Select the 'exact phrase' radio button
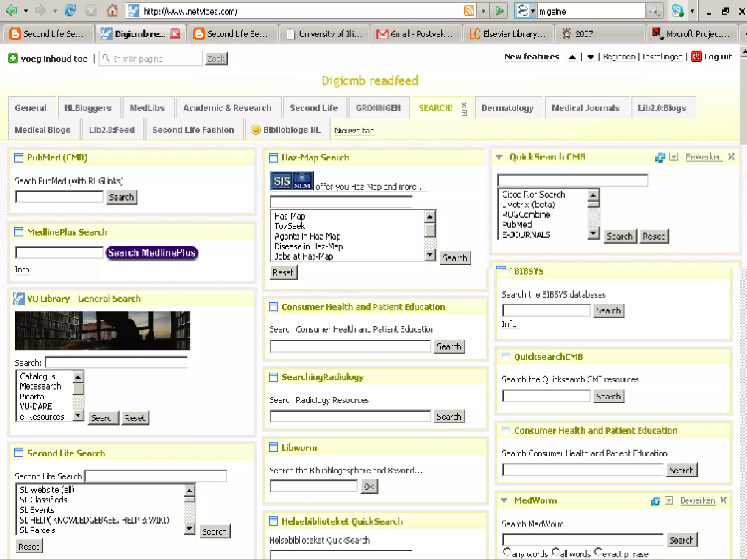The width and height of the screenshot is (747, 560). pyautogui.click(x=598, y=551)
